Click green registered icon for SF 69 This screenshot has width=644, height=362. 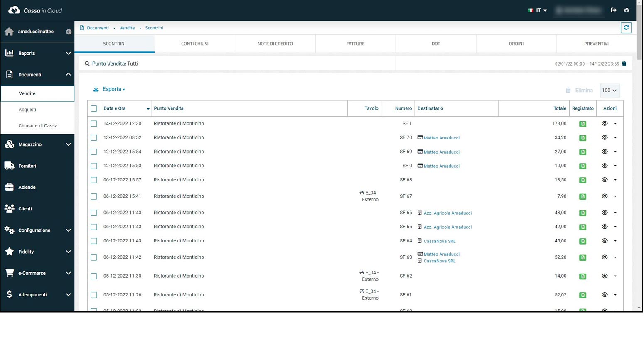(583, 152)
